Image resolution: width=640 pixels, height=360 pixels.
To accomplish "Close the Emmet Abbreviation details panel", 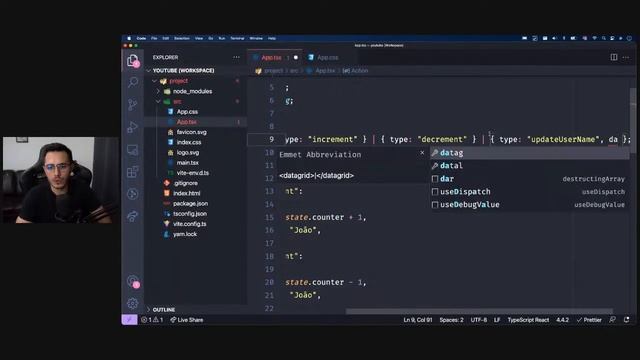I will (x=422, y=153).
